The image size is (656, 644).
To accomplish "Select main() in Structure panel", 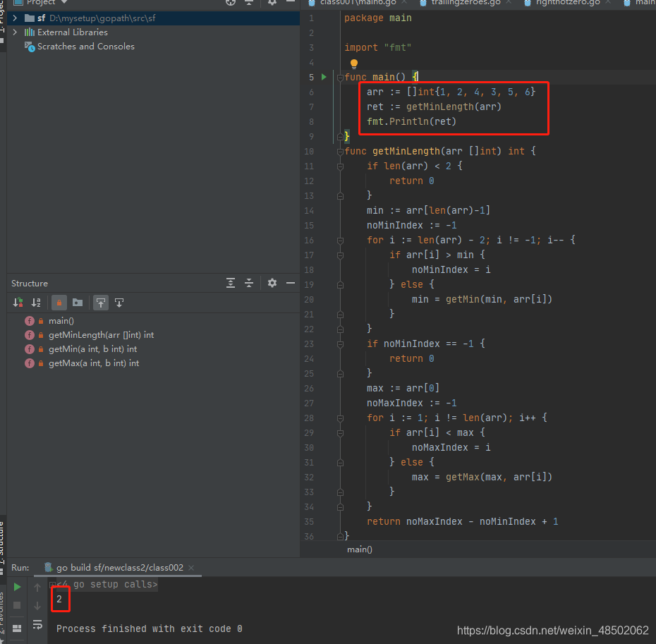I will coord(61,321).
